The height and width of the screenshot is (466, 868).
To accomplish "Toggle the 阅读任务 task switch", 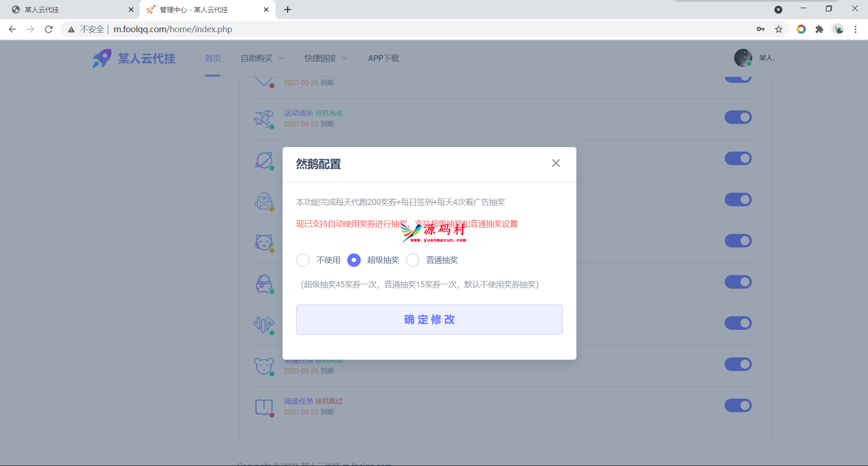I will [738, 405].
